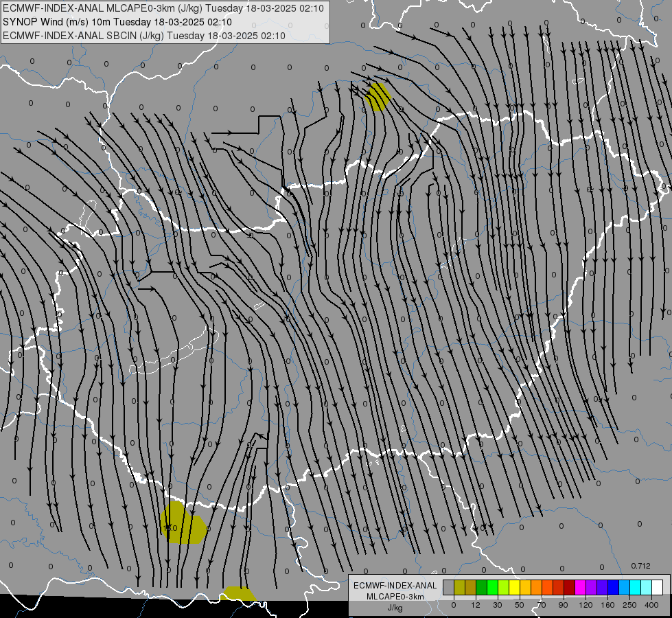This screenshot has width=672, height=618.
Task: Click the legend value 120
Action: (586, 605)
